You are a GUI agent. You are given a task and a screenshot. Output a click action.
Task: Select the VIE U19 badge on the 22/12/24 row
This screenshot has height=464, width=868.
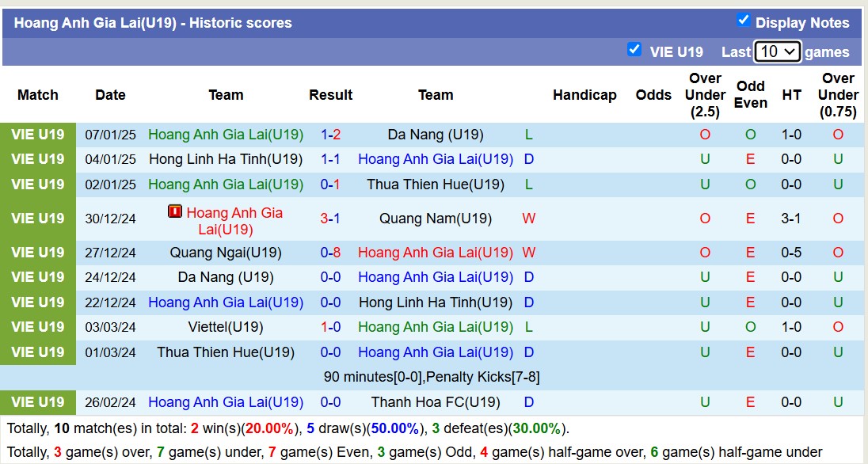coord(37,302)
